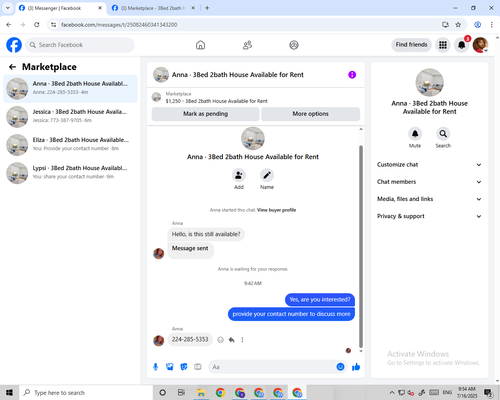Open emoji picker in message box
The image size is (500, 400).
(x=340, y=367)
